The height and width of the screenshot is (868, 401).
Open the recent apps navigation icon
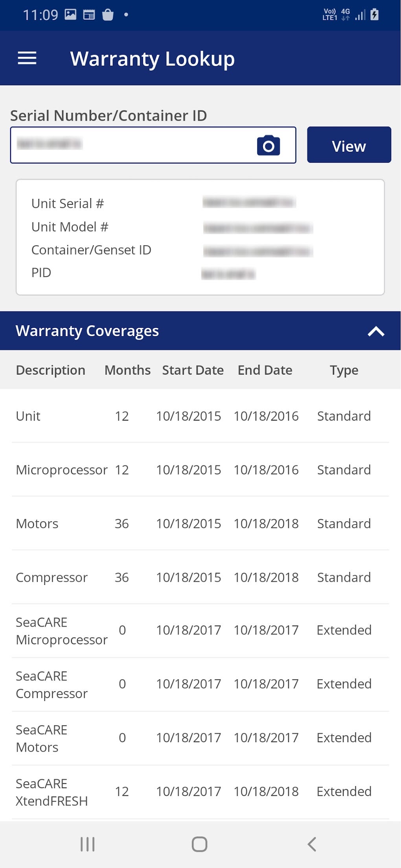[87, 844]
